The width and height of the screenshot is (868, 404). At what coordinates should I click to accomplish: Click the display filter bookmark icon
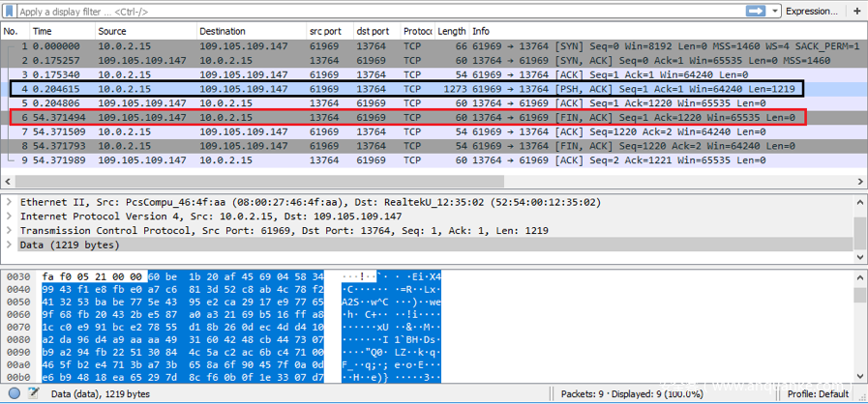(9, 11)
